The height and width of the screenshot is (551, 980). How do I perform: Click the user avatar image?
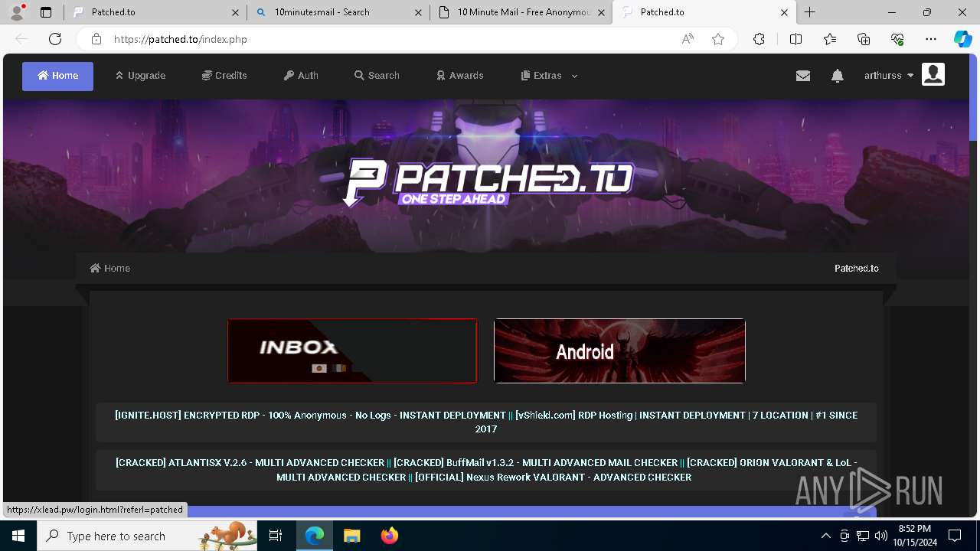point(933,74)
